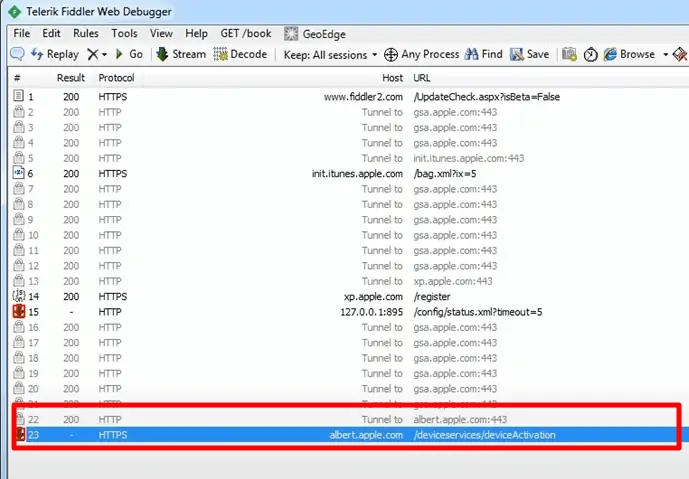Sort by the Host column header
The height and width of the screenshot is (479, 689).
(x=392, y=78)
